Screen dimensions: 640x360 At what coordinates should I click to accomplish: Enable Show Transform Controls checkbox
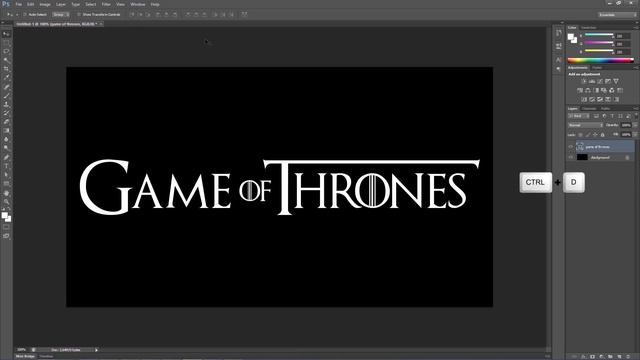[79, 14]
